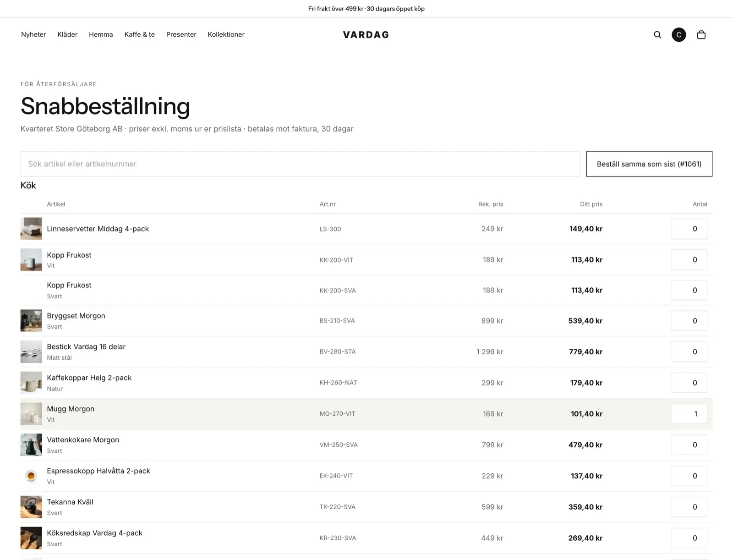Viewport: 733px width, 560px height.
Task: Click Tekanna Kväll product thumbnail
Action: [x=31, y=507]
